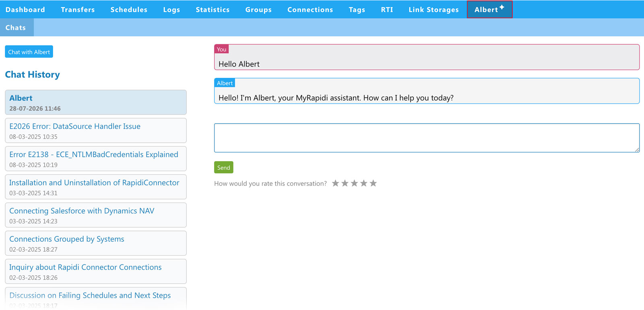Open Inquiry about Rapidi Connector Connections chat

coord(96,272)
